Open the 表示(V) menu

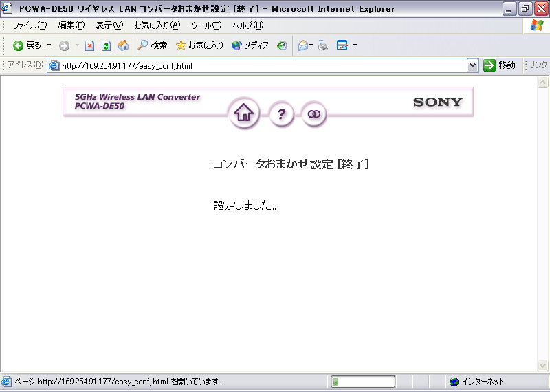109,25
